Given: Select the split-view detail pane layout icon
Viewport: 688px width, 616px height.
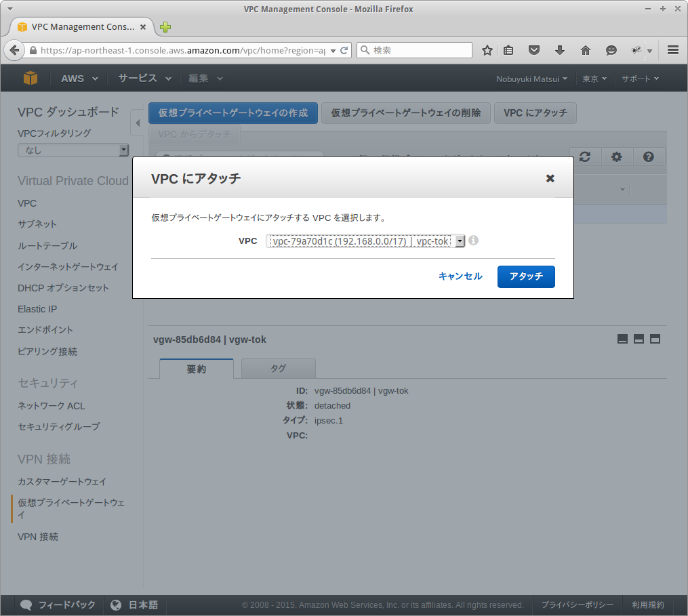Looking at the screenshot, I should click(x=639, y=339).
